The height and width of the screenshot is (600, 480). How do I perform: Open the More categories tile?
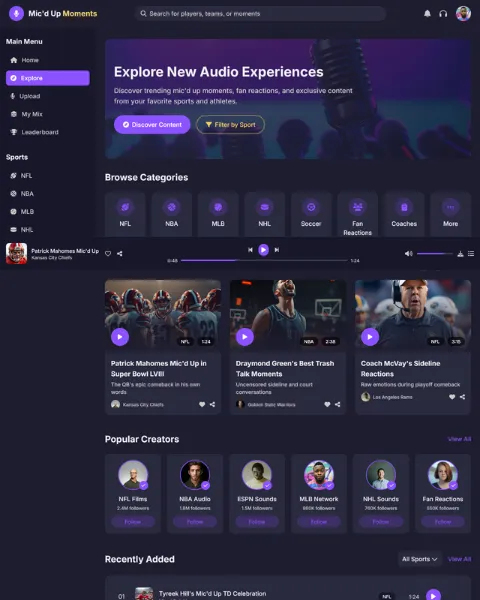click(450, 214)
